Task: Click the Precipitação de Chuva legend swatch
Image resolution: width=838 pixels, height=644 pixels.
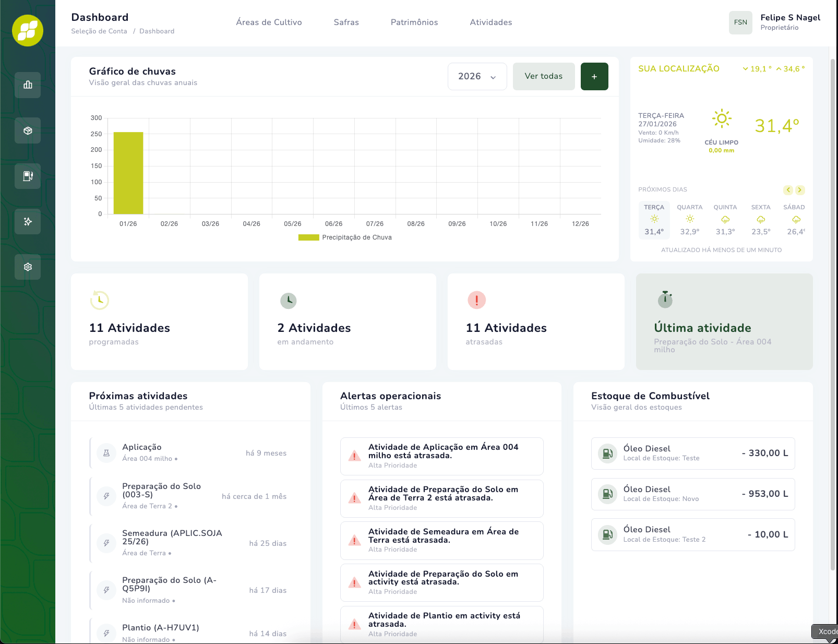Action: [308, 237]
